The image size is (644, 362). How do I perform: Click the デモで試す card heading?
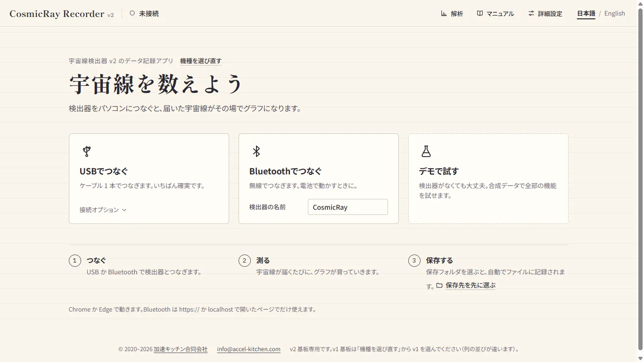(x=439, y=171)
